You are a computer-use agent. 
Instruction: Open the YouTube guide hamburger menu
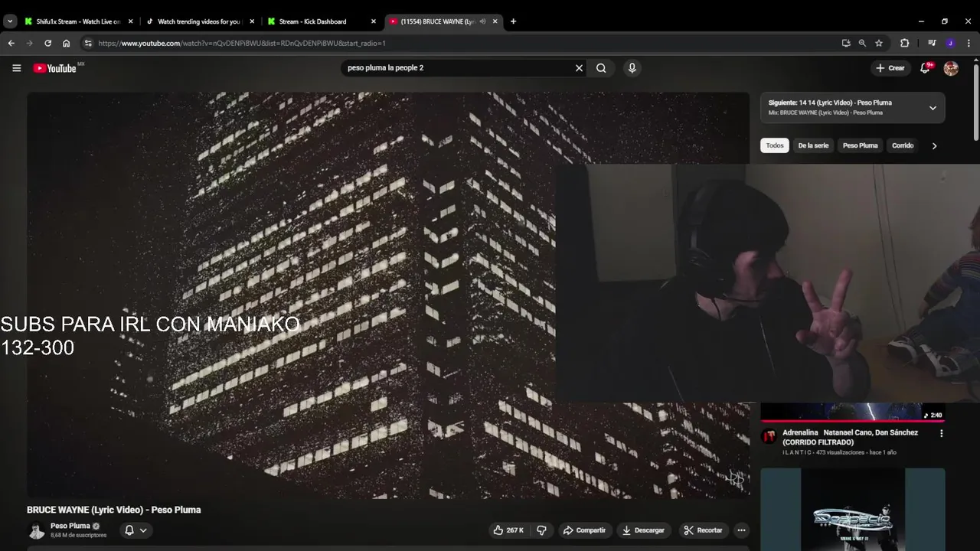16,68
